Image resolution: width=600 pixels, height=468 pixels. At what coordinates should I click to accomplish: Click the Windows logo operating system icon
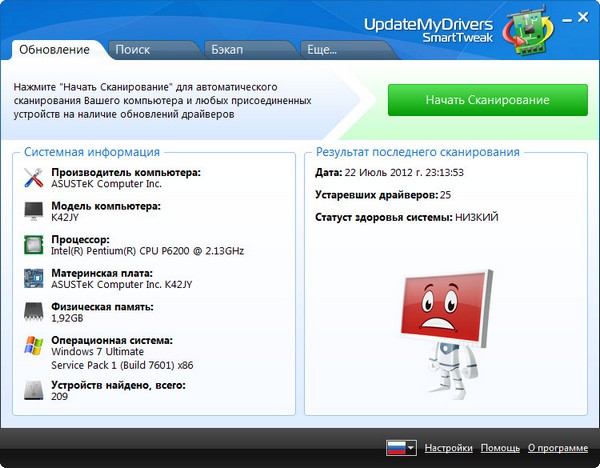[x=34, y=346]
